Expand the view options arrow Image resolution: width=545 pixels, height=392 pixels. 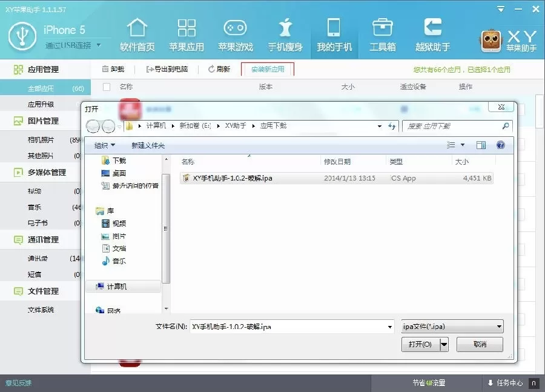point(463,145)
